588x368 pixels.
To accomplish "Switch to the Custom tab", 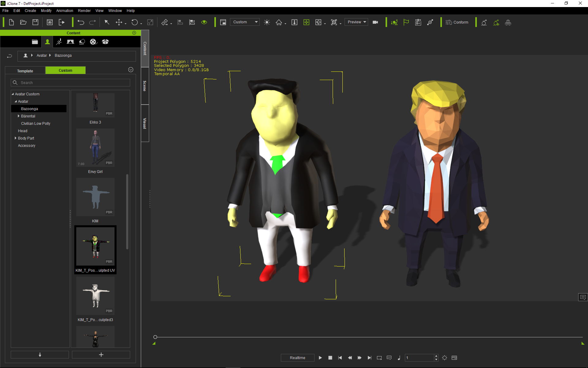I will [x=66, y=70].
